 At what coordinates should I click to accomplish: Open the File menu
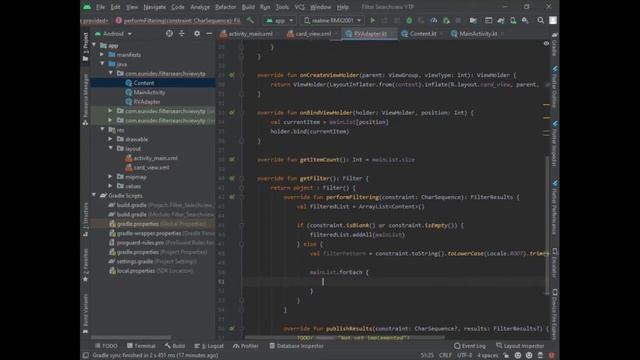coord(100,7)
